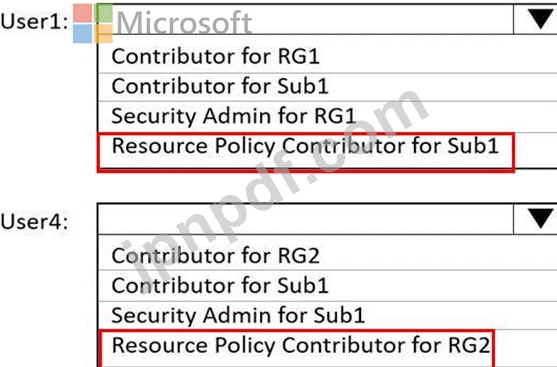Click the green square of Microsoft logo
Image resolution: width=557 pixels, height=367 pixels.
click(104, 13)
